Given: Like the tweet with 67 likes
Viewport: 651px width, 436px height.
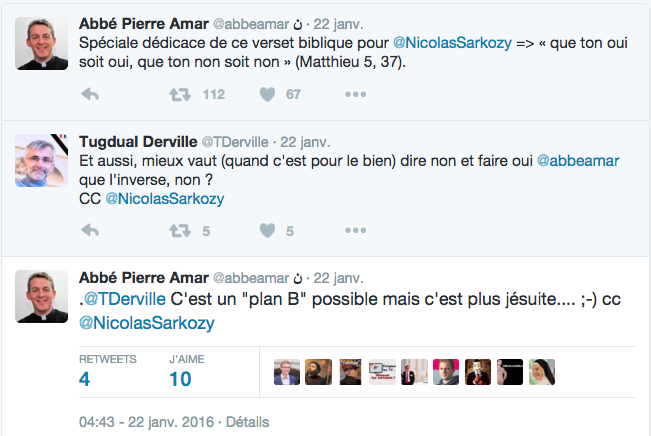Looking at the screenshot, I should pyautogui.click(x=267, y=94).
